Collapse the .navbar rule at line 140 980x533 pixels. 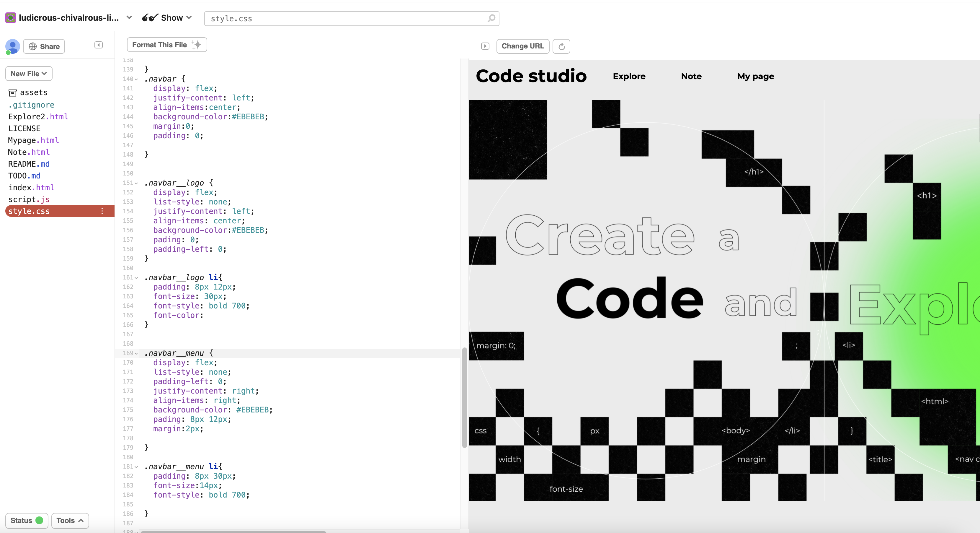[x=136, y=79]
